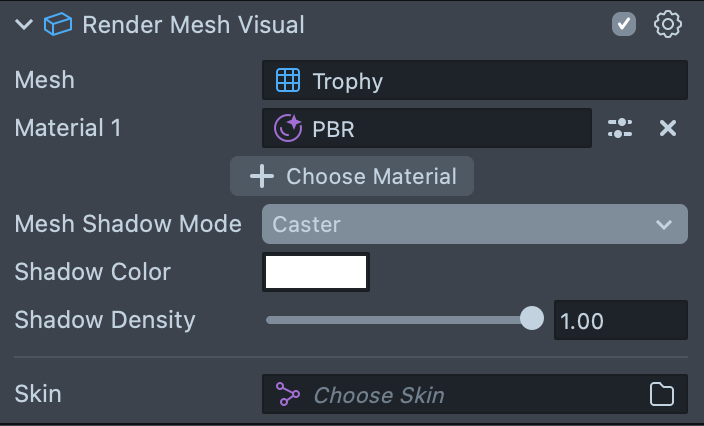Image resolution: width=704 pixels, height=426 pixels.
Task: Remove Material 1 with the X icon
Action: click(668, 128)
